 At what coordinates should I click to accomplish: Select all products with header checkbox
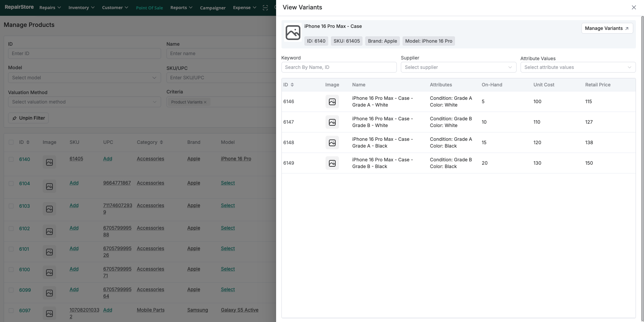[11, 142]
